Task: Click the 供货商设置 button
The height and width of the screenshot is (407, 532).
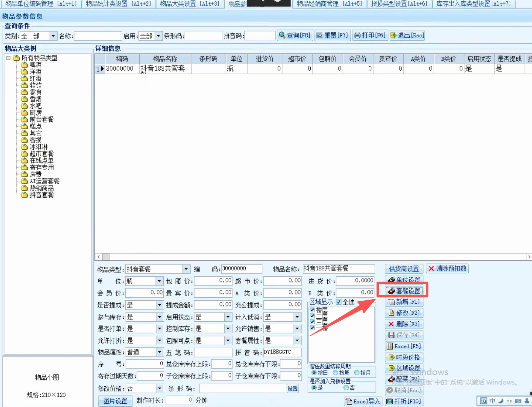Action: pyautogui.click(x=404, y=269)
